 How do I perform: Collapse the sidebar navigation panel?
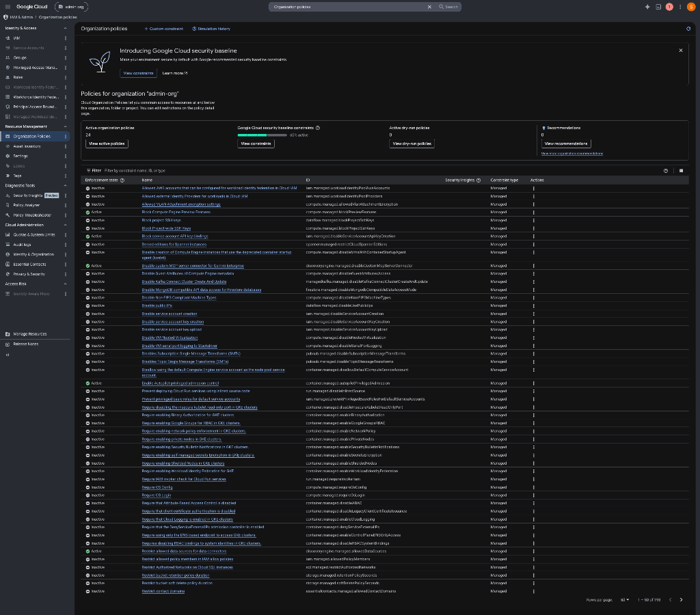[8, 355]
